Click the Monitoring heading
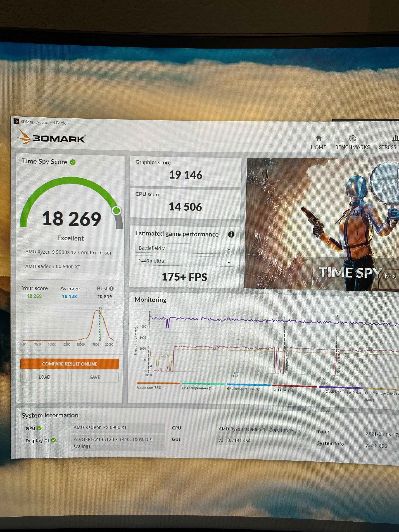 pos(151,300)
